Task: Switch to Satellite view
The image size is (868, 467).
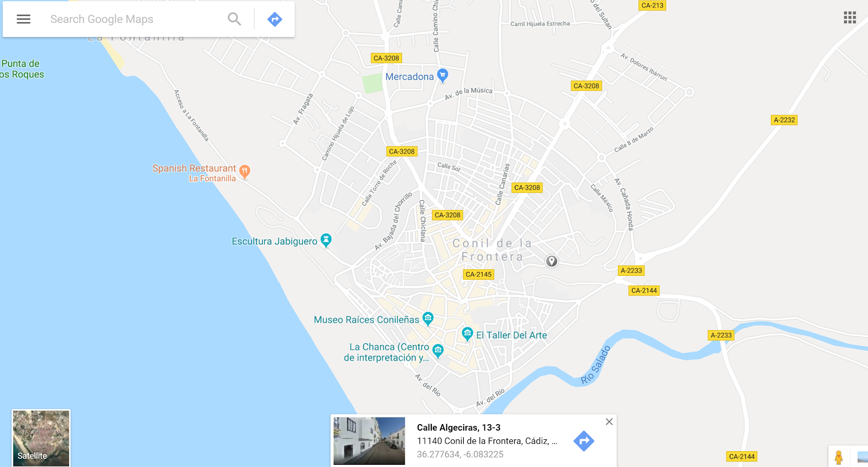Action: click(x=41, y=438)
